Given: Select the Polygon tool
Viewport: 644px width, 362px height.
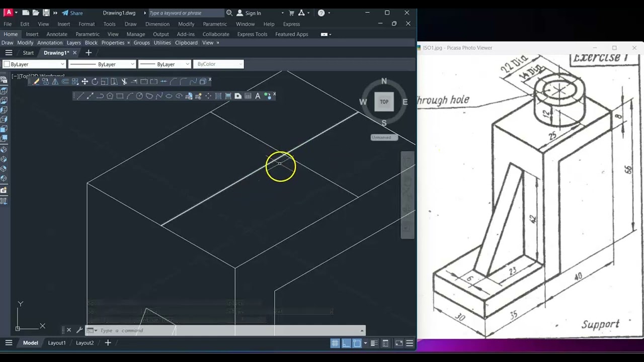Looking at the screenshot, I should (110, 96).
